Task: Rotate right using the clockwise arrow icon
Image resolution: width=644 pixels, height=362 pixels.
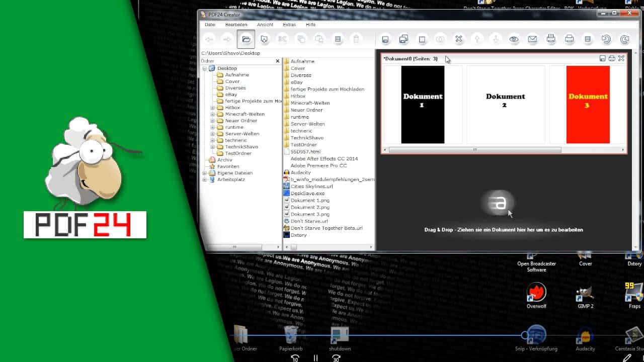Action: point(625,39)
